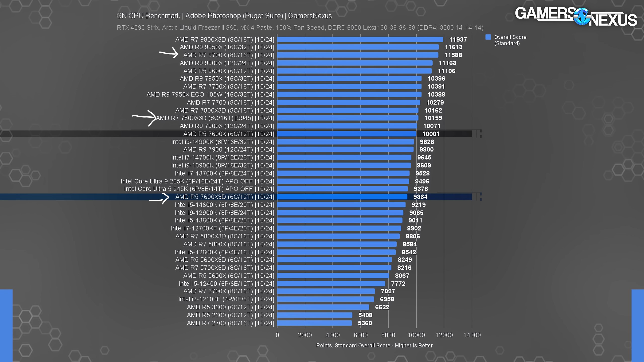Click the score value 8542
Viewport: 644px width, 362px height.
[x=409, y=252]
